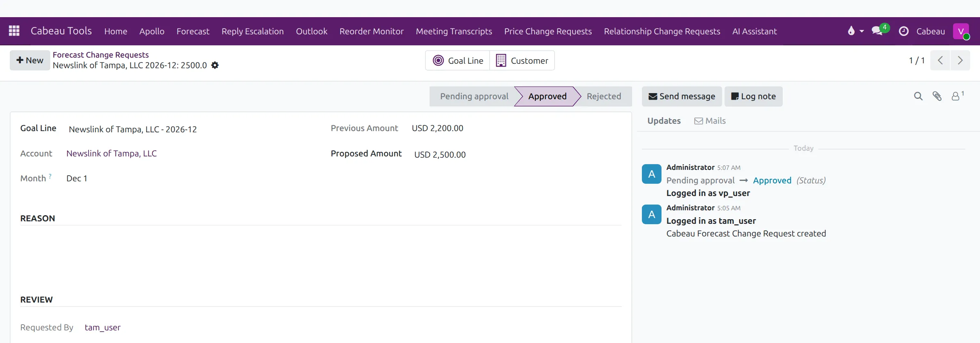Screen dimensions: 980x343
Task: Open Price Change Requests menu
Action: [548, 31]
